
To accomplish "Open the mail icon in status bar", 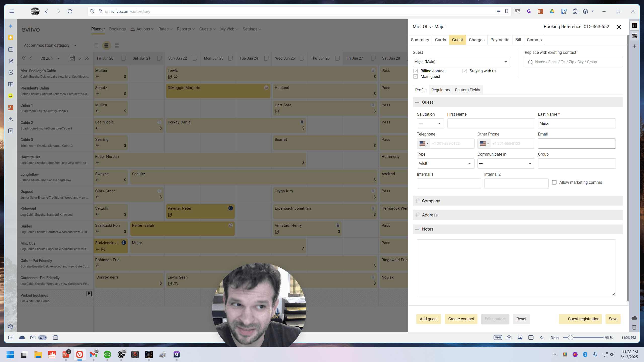I will [x=33, y=337].
